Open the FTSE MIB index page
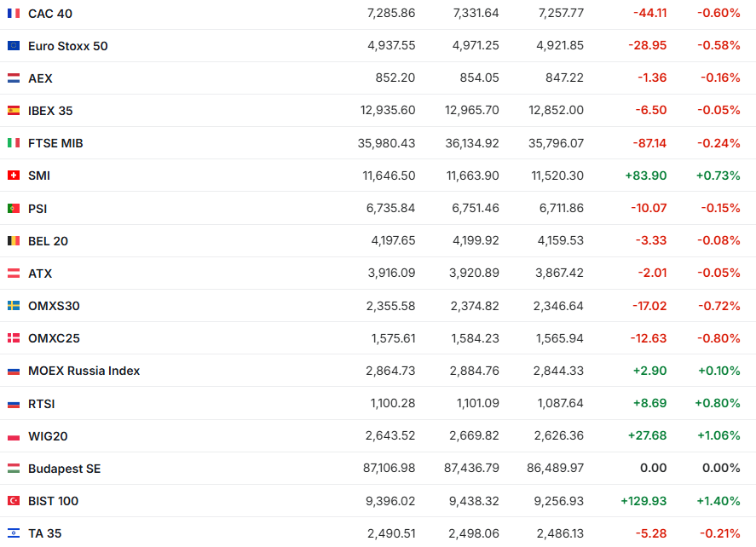 (x=55, y=143)
